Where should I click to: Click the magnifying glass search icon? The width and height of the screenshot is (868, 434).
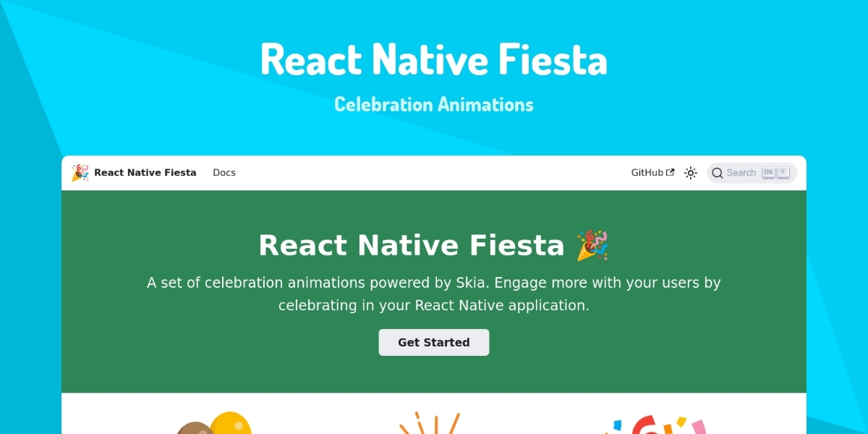(717, 173)
